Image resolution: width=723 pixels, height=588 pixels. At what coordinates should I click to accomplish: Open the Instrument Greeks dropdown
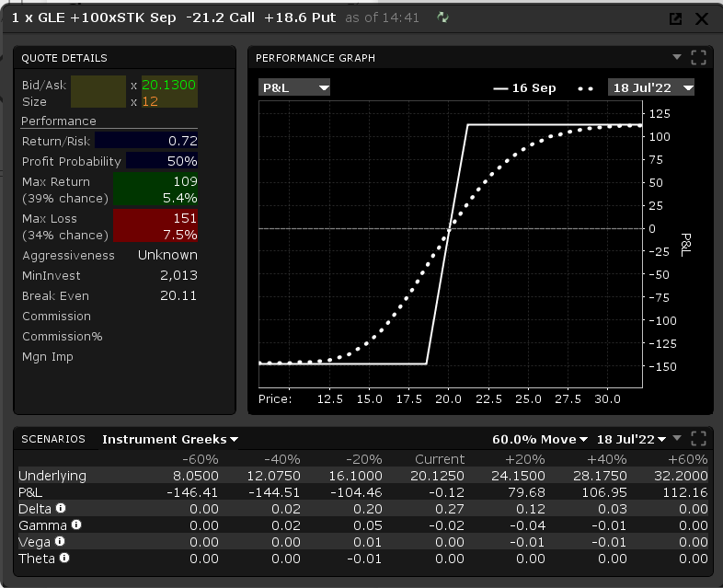click(169, 440)
